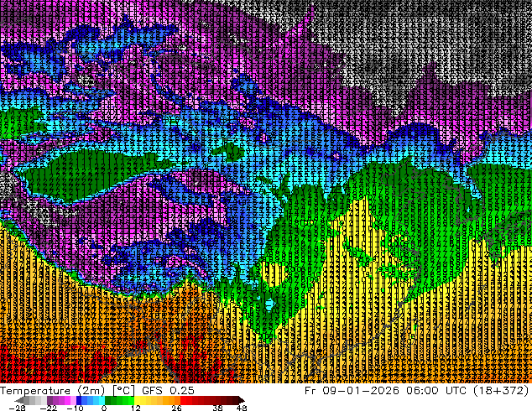Screen dimensions: 532x411
Task: Click the '-22' legend value
Action: (x=49, y=408)
